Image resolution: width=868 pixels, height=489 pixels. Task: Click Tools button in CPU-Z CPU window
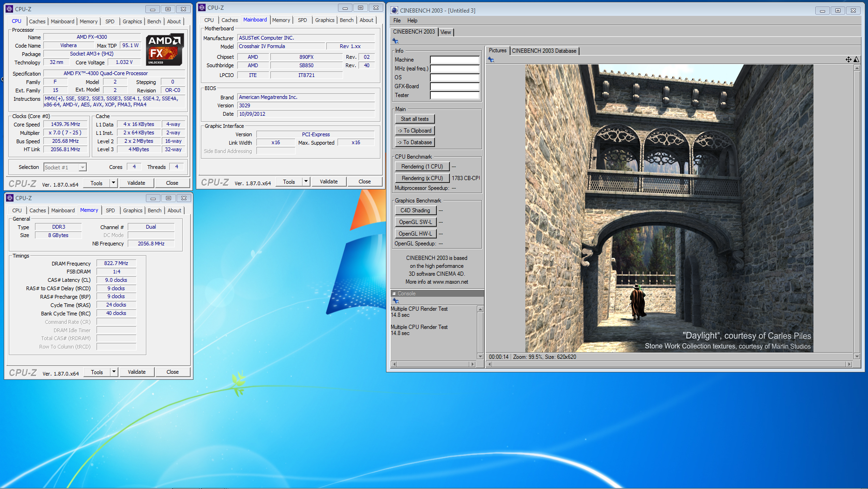pos(96,183)
